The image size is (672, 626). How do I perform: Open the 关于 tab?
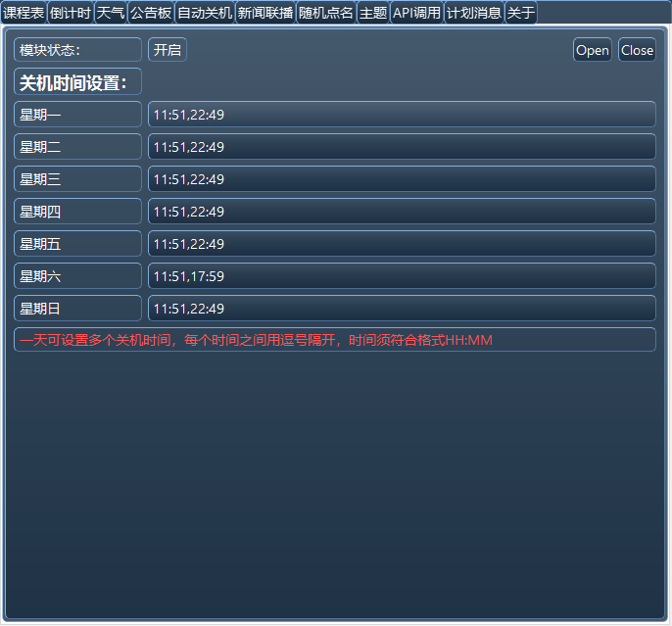(x=520, y=13)
